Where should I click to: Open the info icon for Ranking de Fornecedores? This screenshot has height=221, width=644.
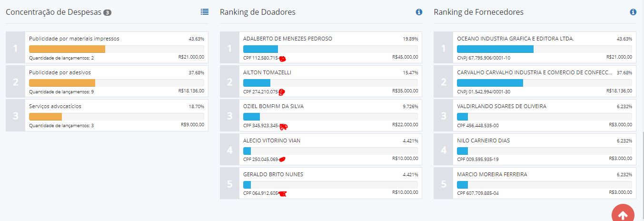[x=633, y=12]
